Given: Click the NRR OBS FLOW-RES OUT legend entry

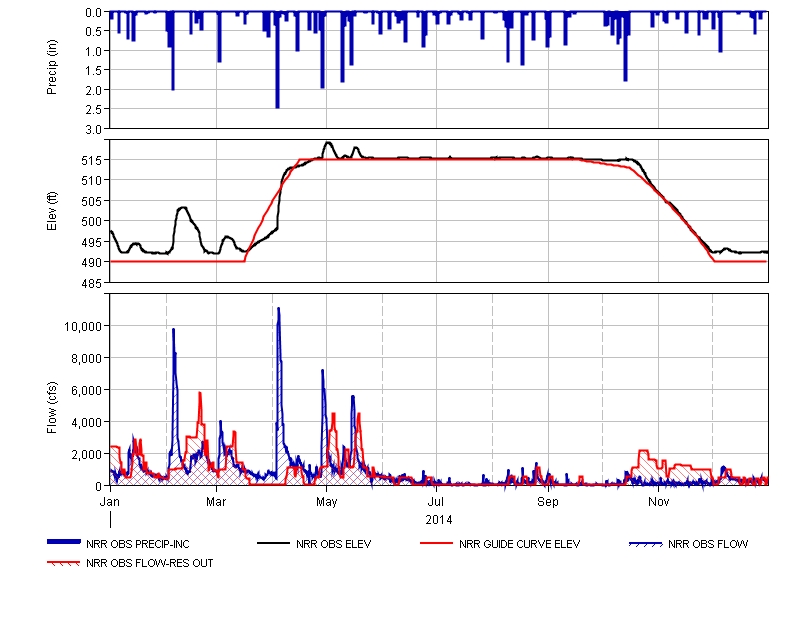Looking at the screenshot, I should pos(130,563).
